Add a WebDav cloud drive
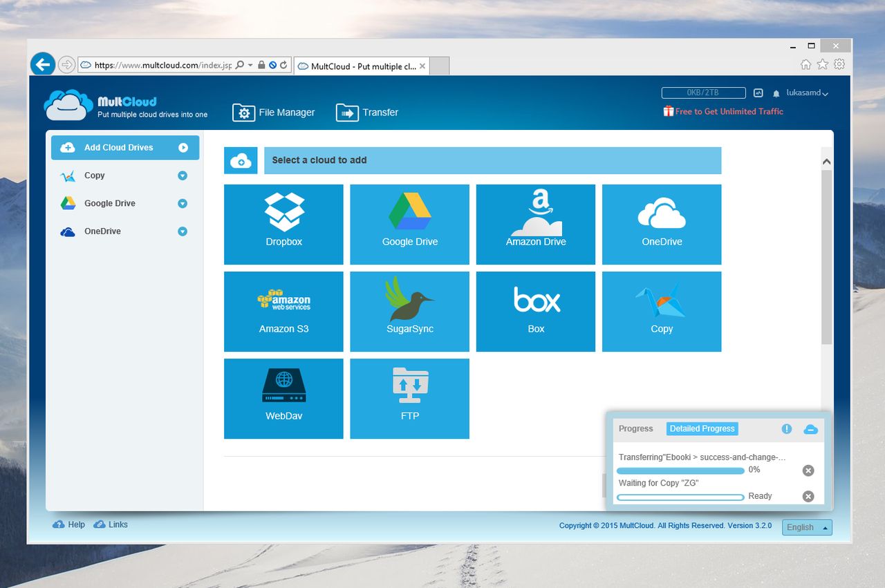The image size is (885, 588). point(283,398)
